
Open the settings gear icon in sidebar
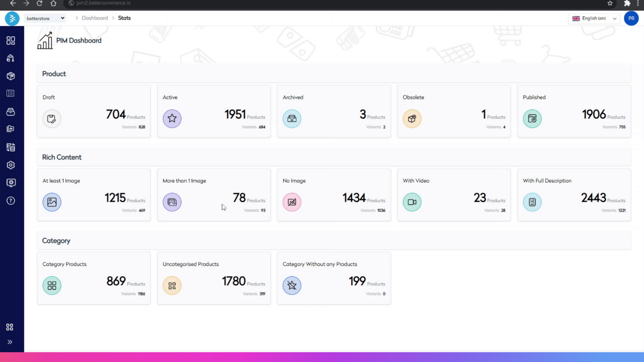coord(11,165)
